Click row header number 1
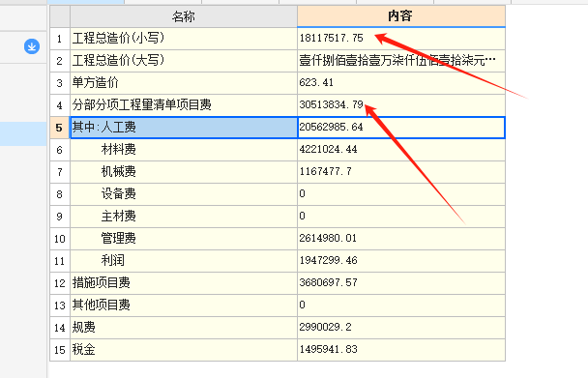The width and height of the screenshot is (588, 378). click(x=60, y=39)
